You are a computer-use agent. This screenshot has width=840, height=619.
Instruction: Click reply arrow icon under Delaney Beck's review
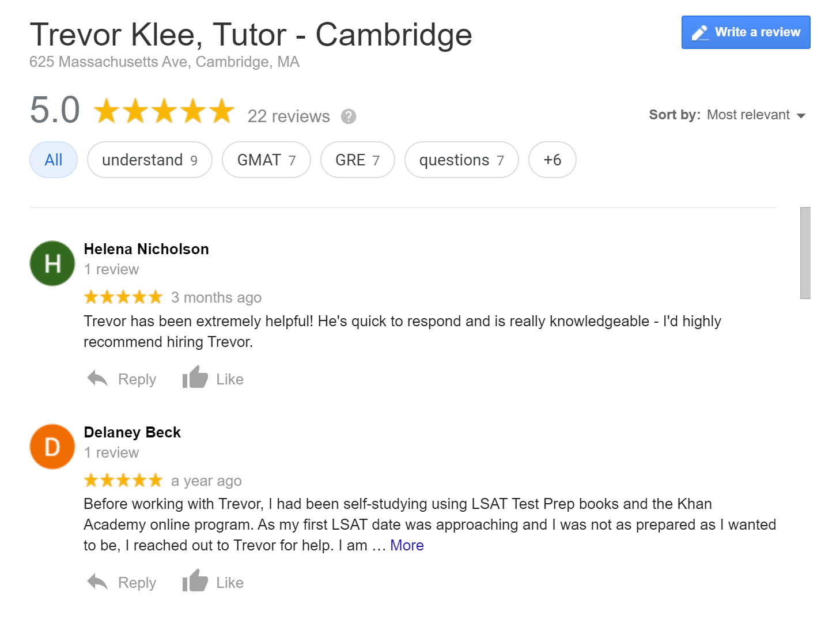click(x=98, y=582)
